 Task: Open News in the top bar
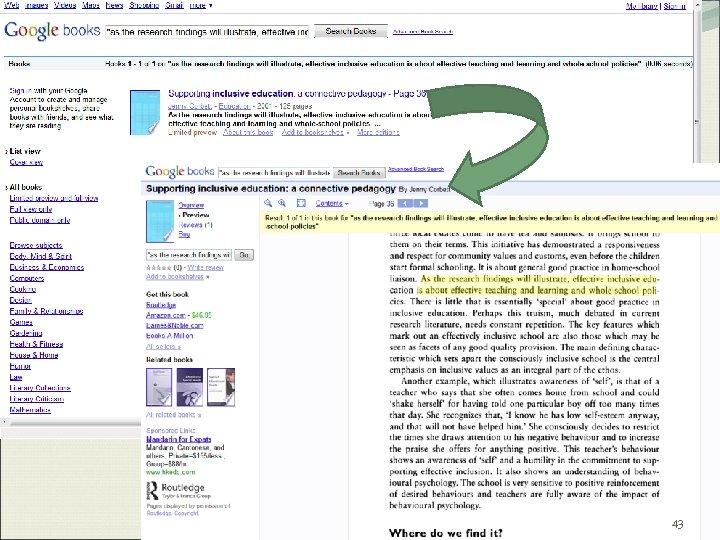click(114, 5)
